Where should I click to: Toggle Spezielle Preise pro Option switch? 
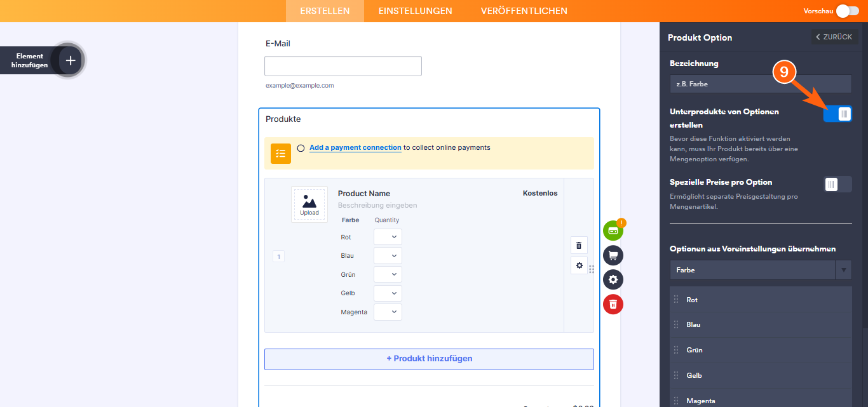[837, 185]
